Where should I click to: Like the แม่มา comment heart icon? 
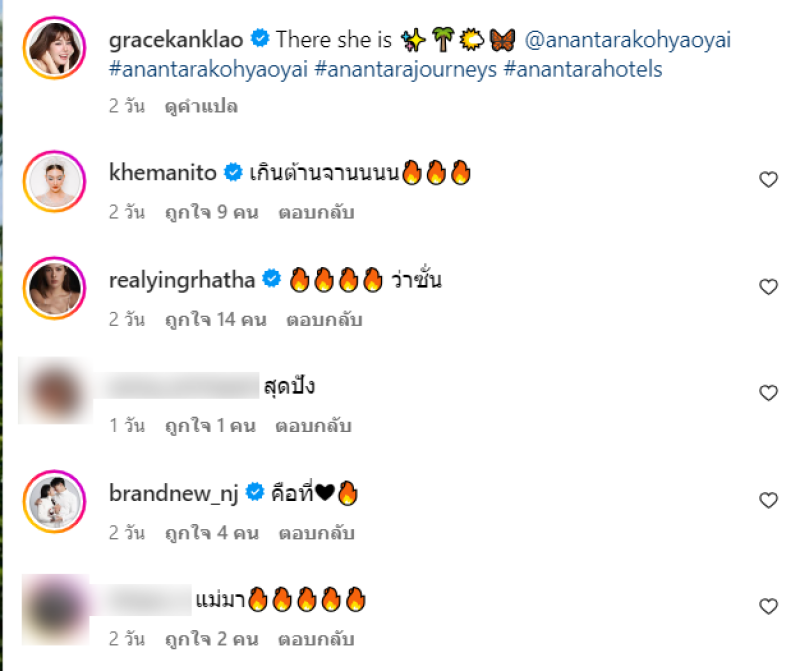coord(768,606)
